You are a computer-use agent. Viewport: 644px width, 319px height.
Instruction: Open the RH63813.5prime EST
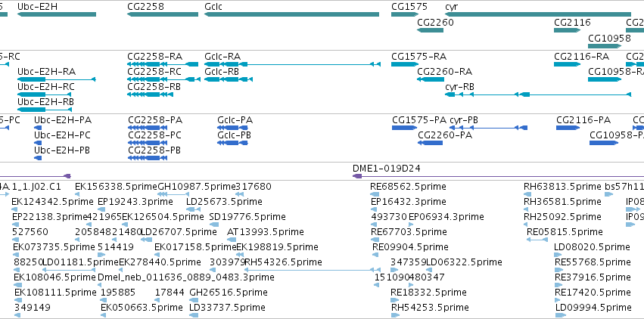tap(526, 194)
